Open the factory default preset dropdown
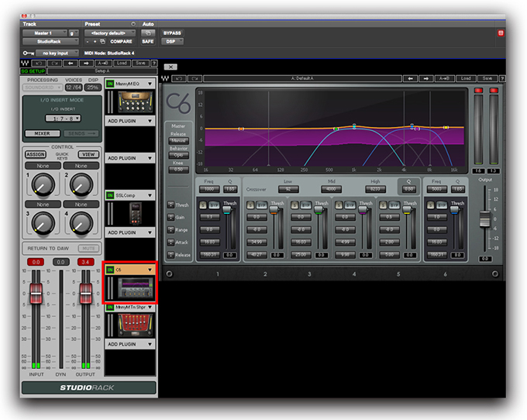The height and width of the screenshot is (420, 527). click(110, 33)
